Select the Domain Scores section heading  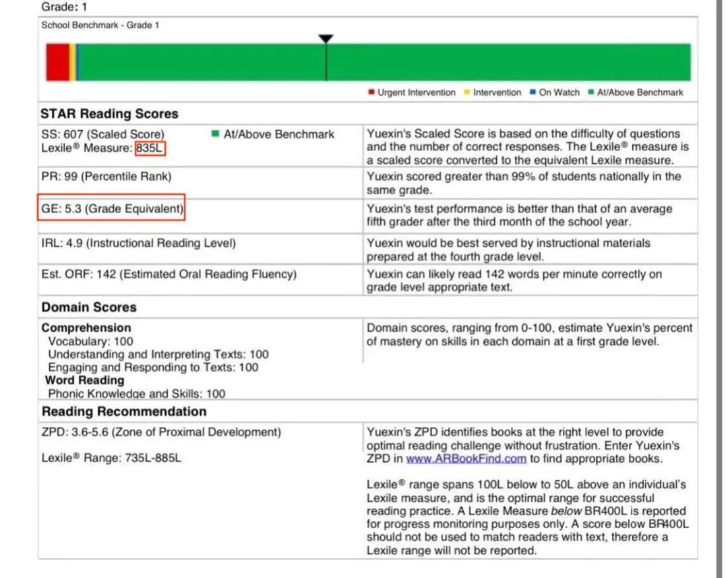89,308
